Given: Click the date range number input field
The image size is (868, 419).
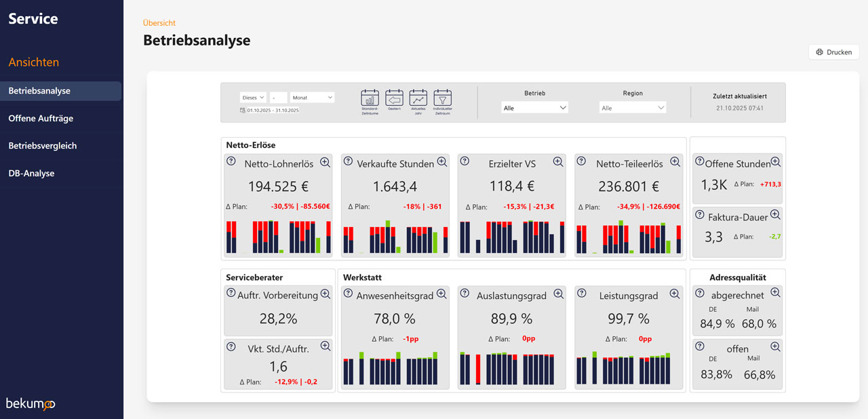Looking at the screenshot, I should coord(278,98).
